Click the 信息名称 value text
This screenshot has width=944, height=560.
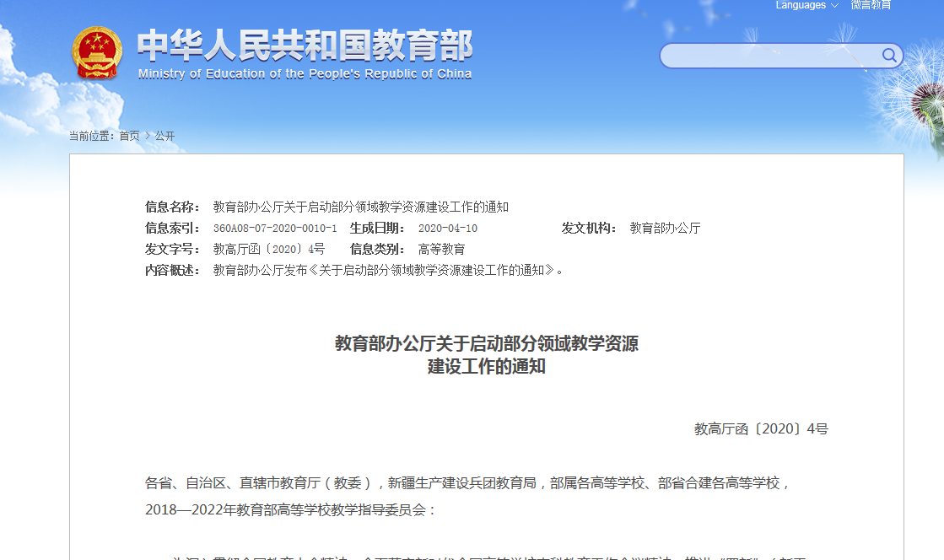(361, 207)
